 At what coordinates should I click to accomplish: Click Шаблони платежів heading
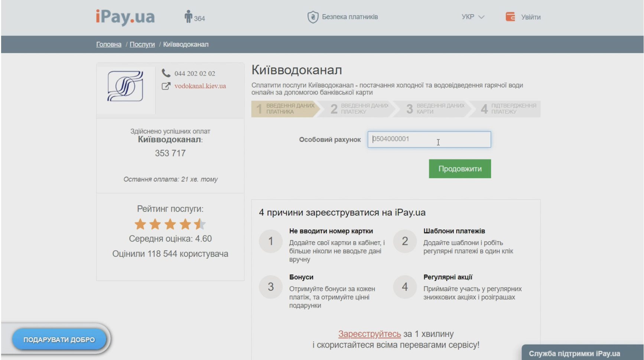[x=454, y=231]
